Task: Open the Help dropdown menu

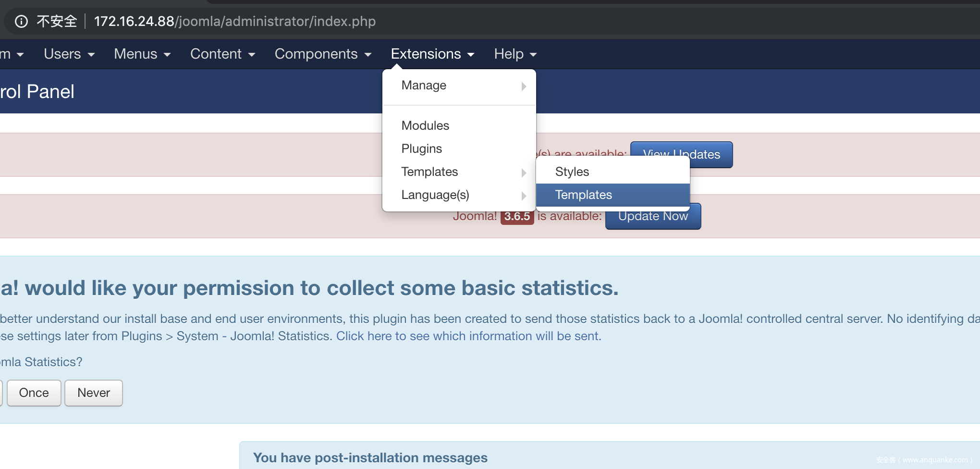Action: click(515, 54)
